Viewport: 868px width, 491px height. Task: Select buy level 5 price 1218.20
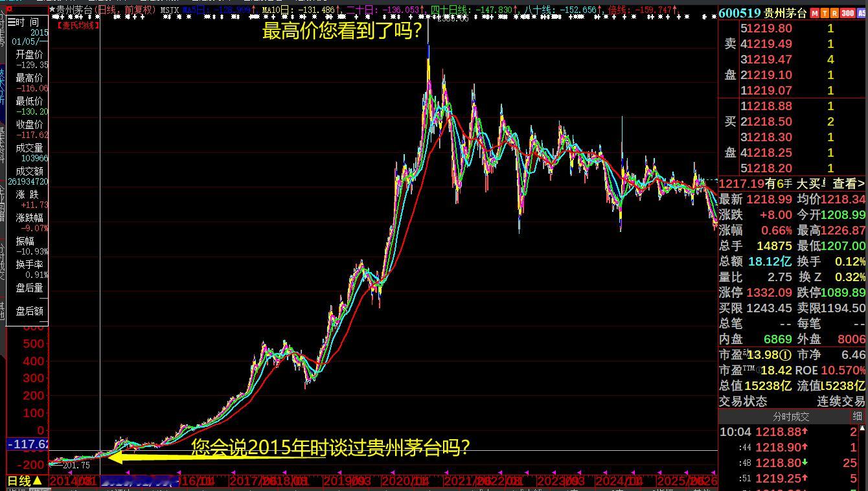click(770, 168)
